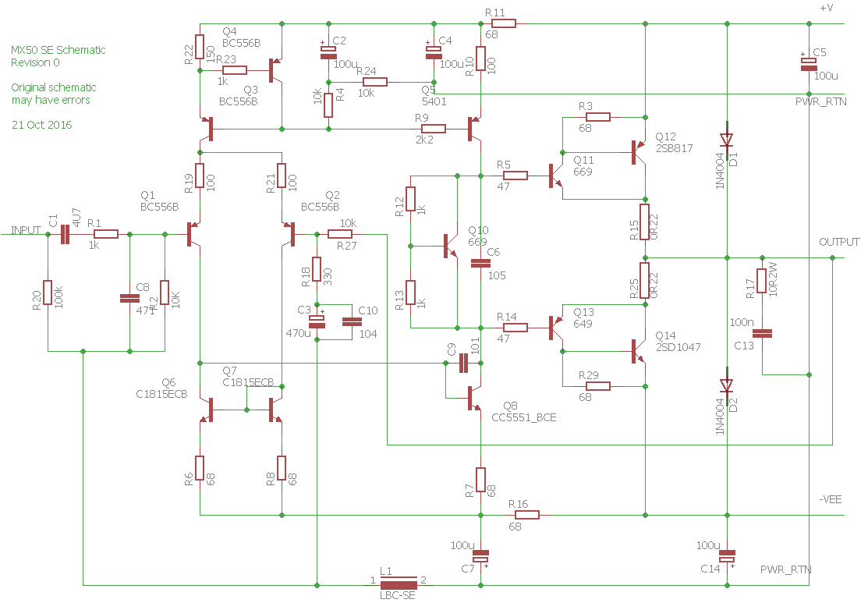Click resistor R16 68 symbol
Viewport: 868px width, 603px height.
click(526, 515)
